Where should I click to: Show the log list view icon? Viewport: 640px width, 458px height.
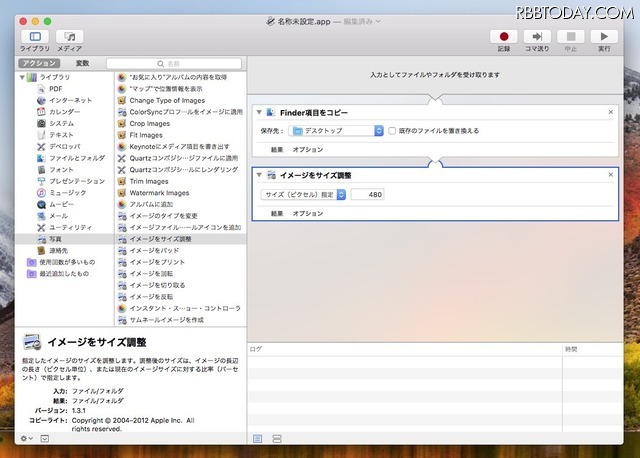(258, 439)
